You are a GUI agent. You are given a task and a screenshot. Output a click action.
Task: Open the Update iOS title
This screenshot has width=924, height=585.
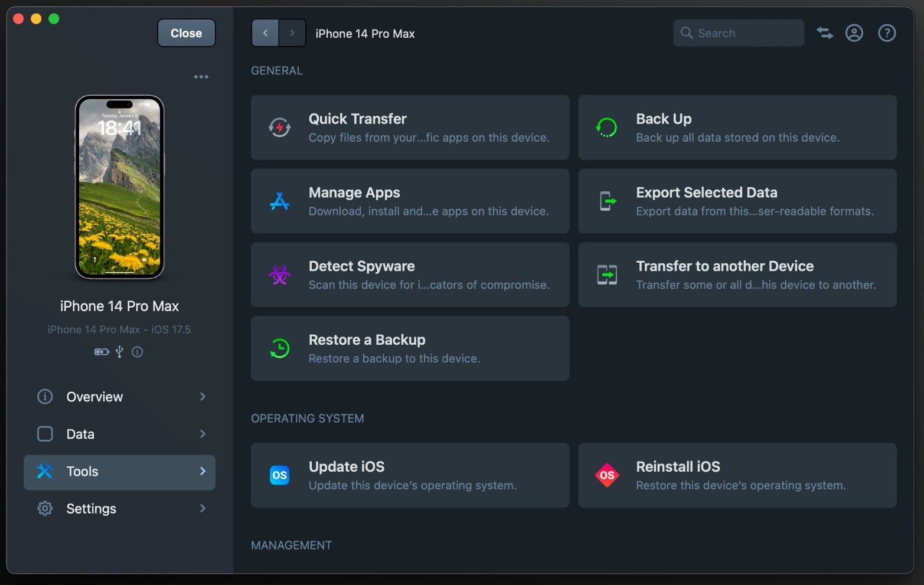coord(347,466)
